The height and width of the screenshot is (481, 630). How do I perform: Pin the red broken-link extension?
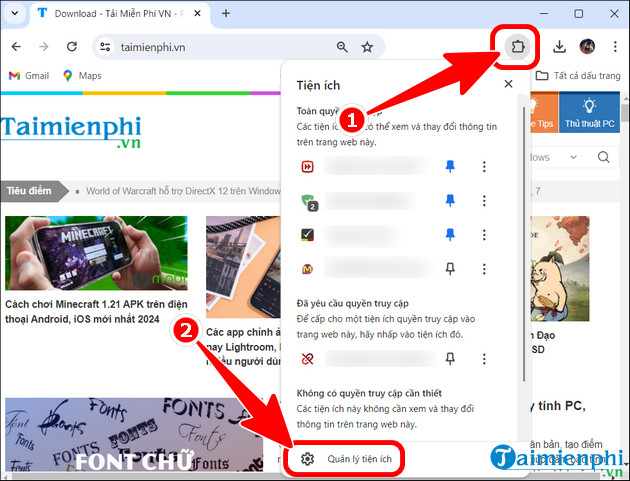coord(450,358)
